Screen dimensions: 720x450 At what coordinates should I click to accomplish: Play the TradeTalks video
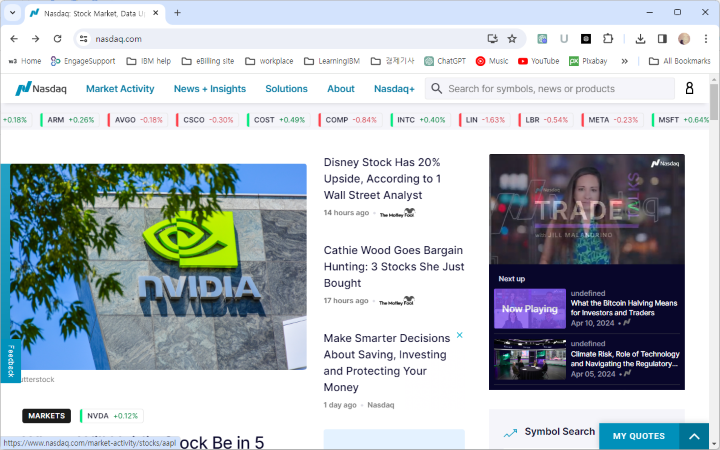(x=587, y=209)
